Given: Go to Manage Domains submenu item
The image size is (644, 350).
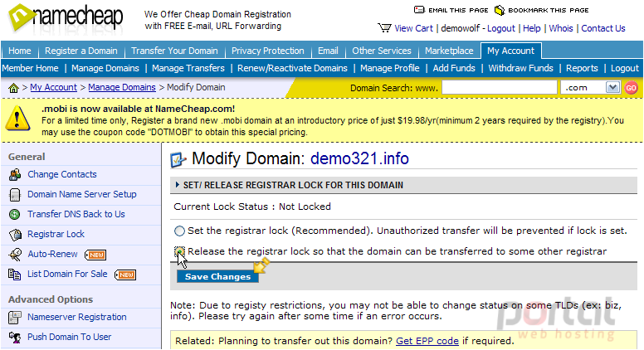Looking at the screenshot, I should 105,68.
